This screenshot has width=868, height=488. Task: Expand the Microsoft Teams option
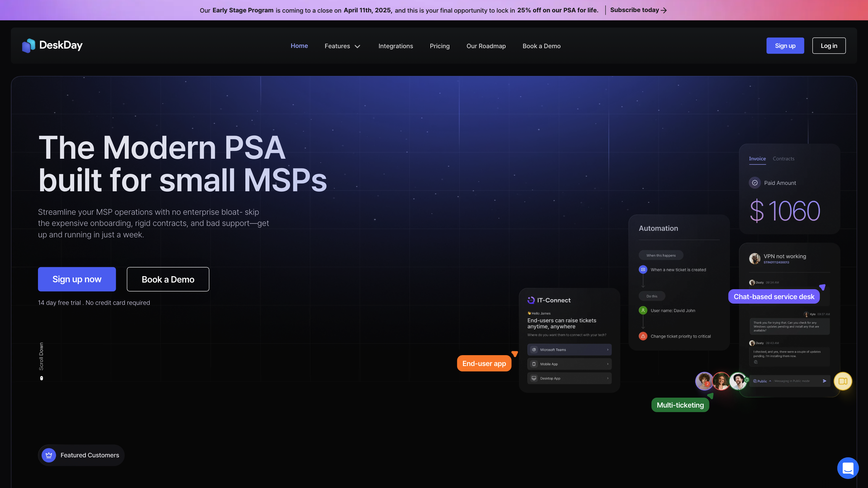coord(569,349)
